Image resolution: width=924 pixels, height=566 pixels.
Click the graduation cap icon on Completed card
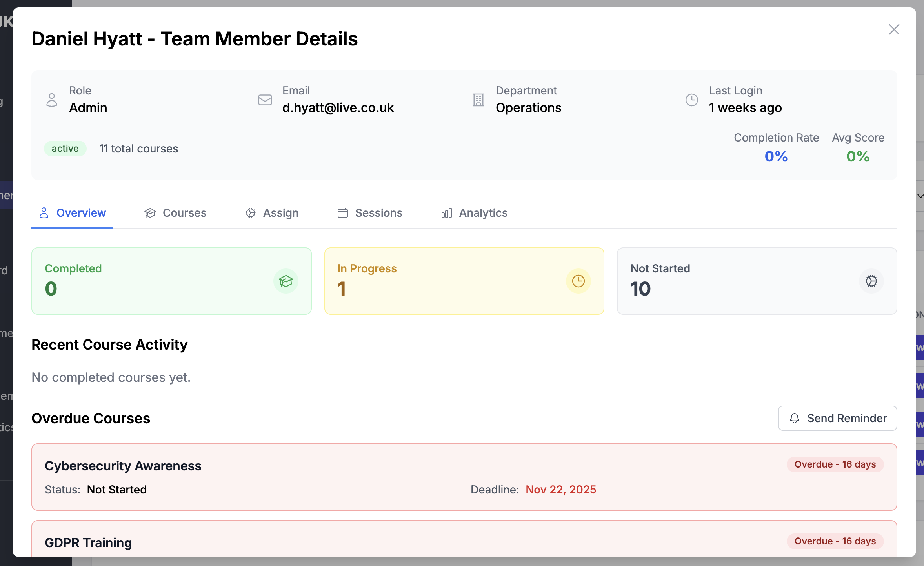click(286, 281)
